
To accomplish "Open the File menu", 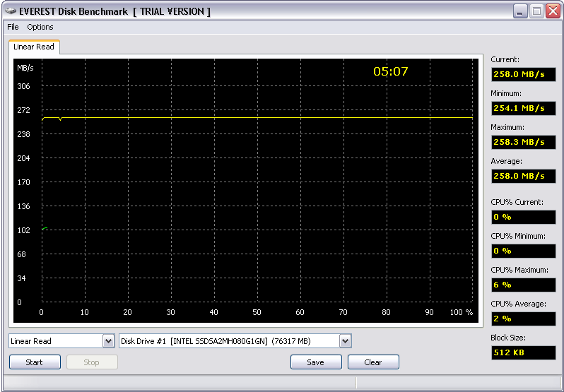I will click(13, 27).
